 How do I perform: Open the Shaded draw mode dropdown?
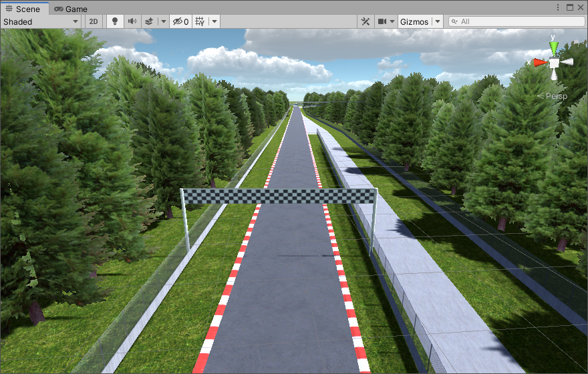point(41,22)
